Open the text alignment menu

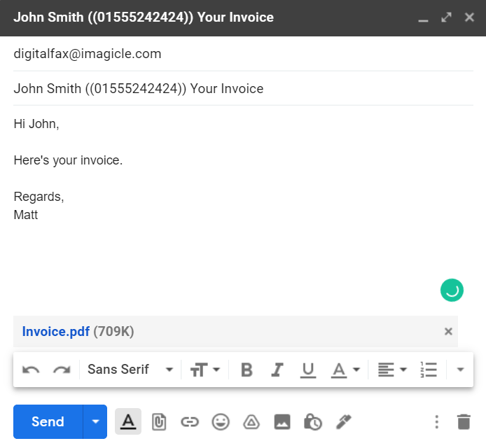(x=392, y=370)
